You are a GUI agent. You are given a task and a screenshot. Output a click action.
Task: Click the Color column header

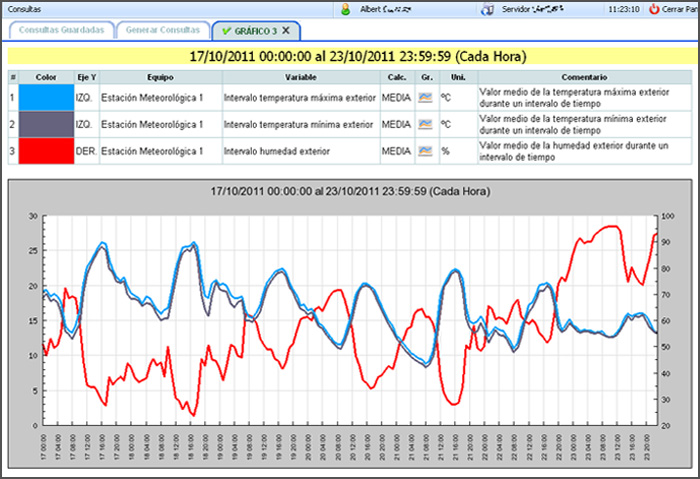(x=46, y=77)
